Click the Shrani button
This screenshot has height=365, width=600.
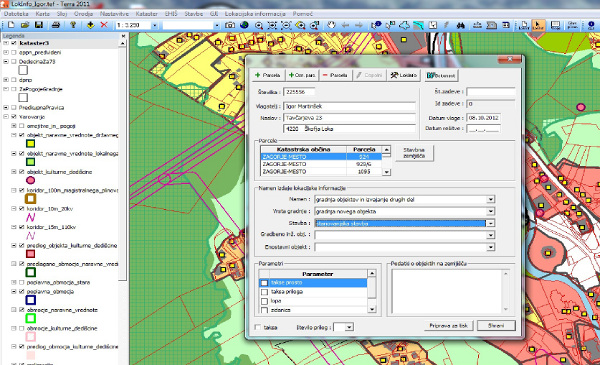coord(496,326)
